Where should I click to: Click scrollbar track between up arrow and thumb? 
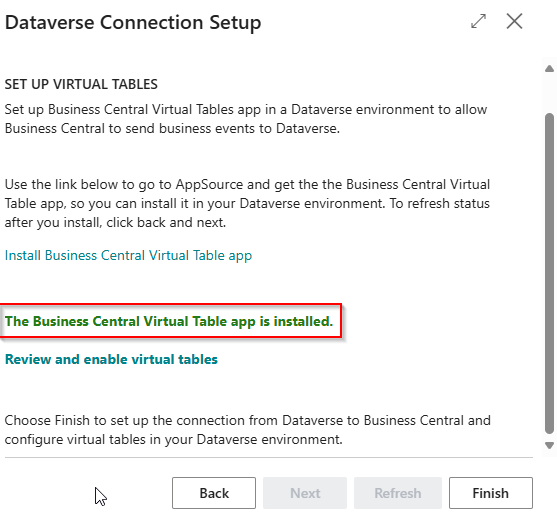tap(550, 93)
